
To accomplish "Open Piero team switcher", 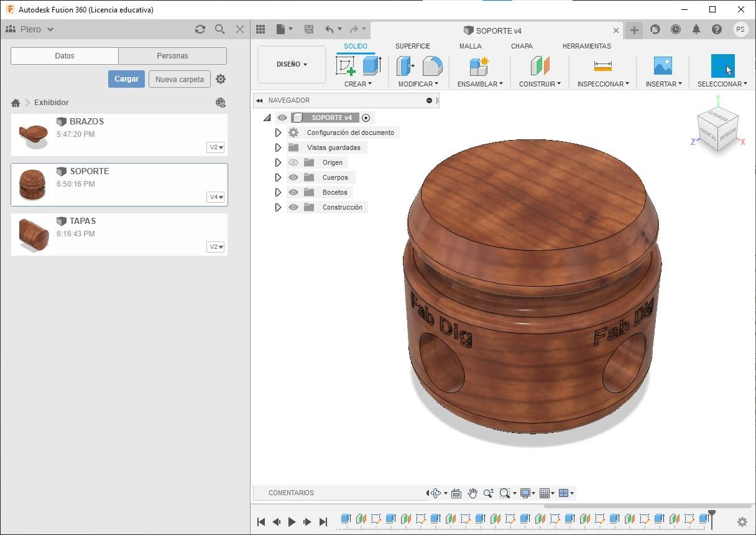I will (x=29, y=29).
